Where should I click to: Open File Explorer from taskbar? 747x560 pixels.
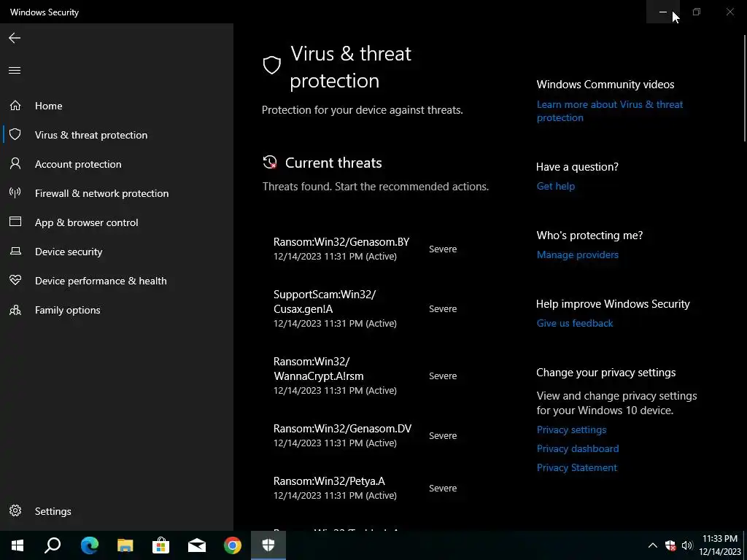pos(125,545)
